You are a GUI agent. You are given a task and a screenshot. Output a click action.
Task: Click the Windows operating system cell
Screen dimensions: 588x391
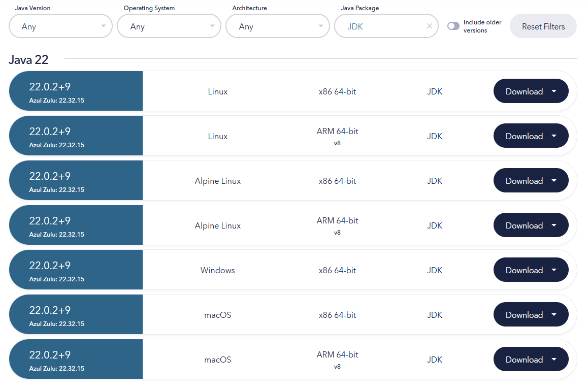point(217,270)
